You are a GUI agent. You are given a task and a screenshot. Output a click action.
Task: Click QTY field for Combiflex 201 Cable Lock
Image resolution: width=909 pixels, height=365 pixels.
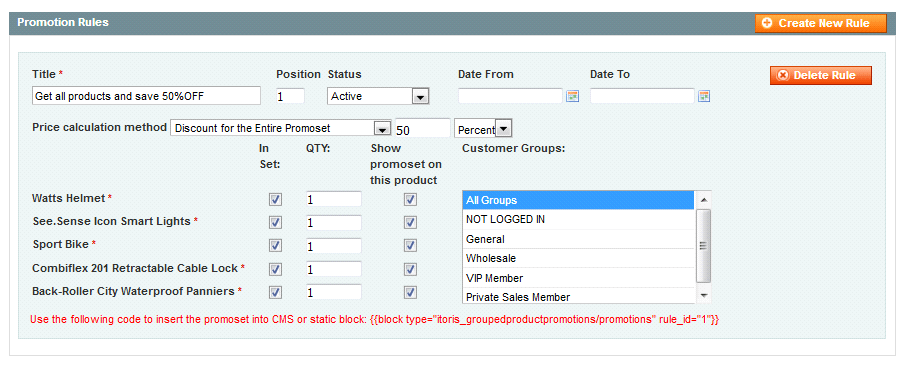[x=334, y=269]
